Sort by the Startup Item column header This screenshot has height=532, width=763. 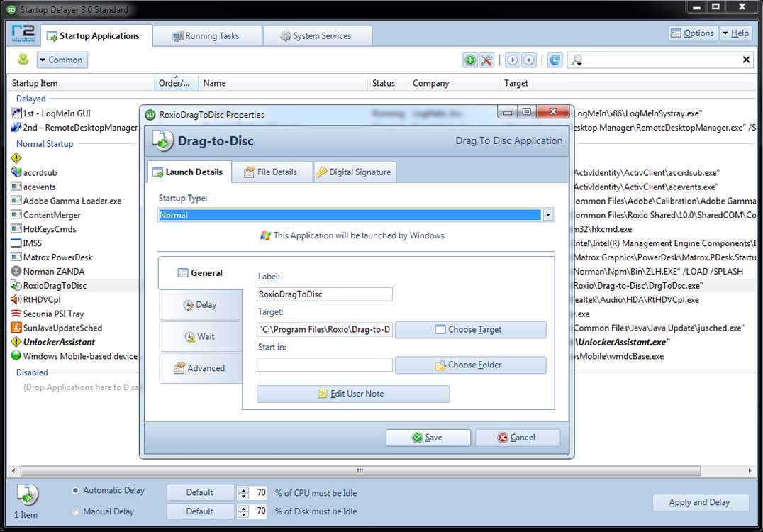(x=82, y=83)
